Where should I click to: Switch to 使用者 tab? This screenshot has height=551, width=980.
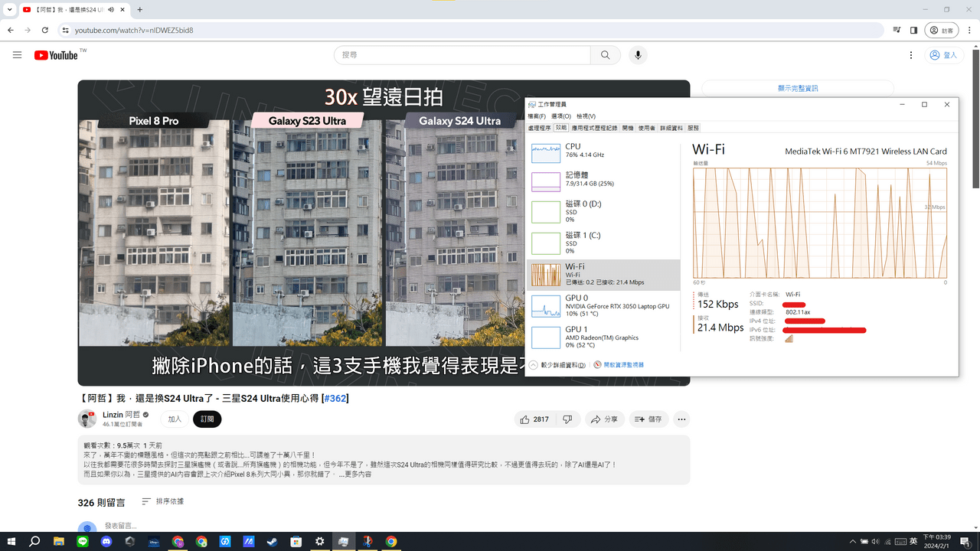(x=647, y=128)
